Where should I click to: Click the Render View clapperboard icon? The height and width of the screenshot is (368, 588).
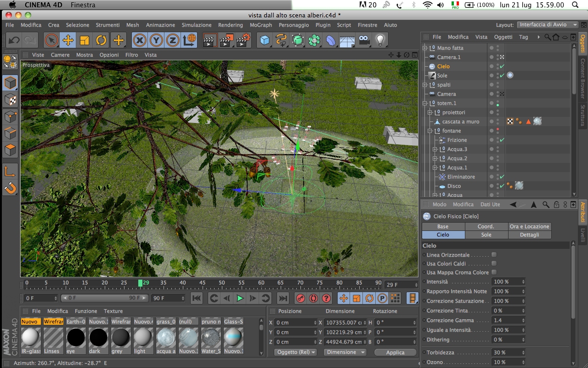point(209,40)
